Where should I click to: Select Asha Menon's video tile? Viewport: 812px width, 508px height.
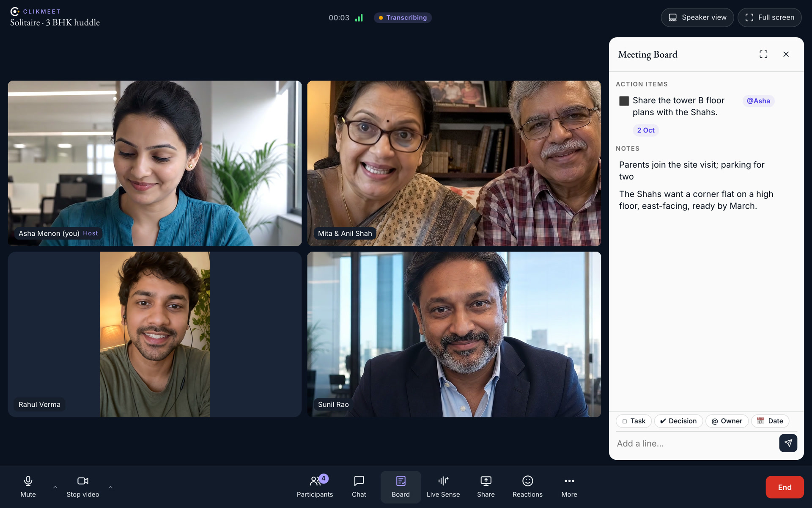coord(155,163)
